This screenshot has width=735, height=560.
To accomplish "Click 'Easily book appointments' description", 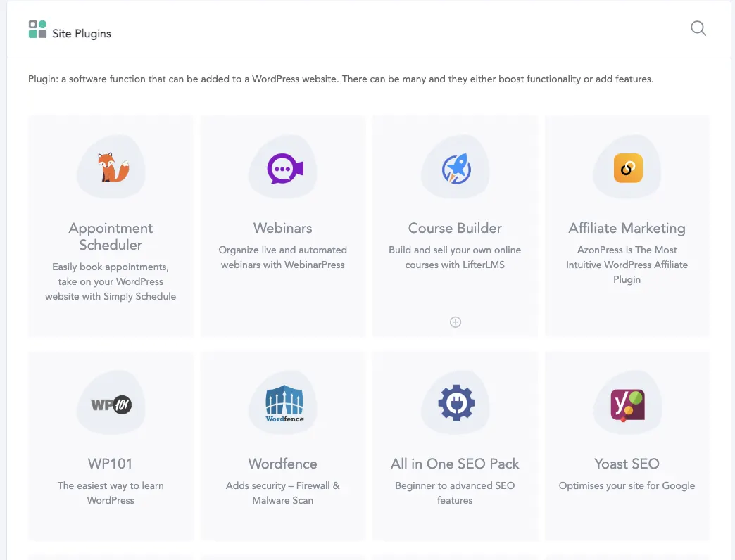I will (111, 281).
